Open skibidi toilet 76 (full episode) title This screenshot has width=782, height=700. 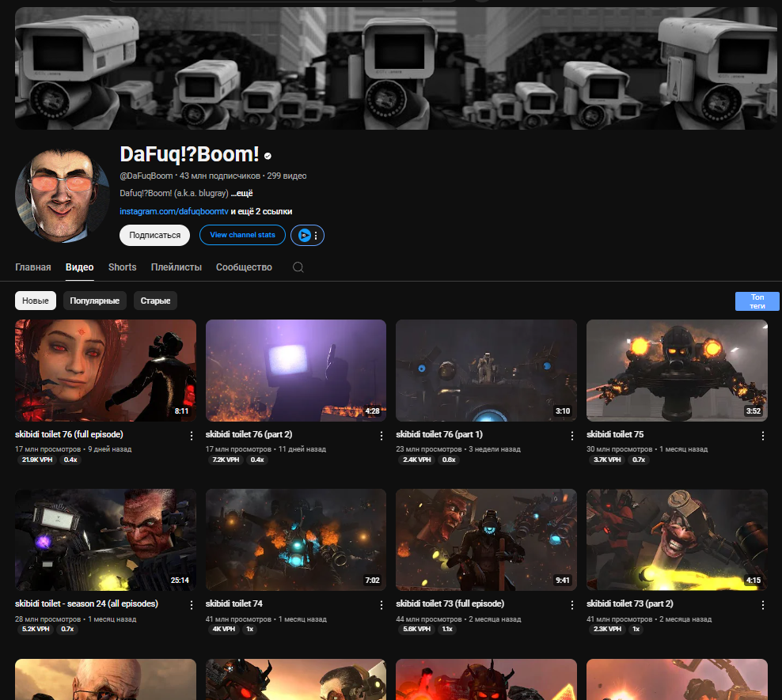pyautogui.click(x=70, y=434)
